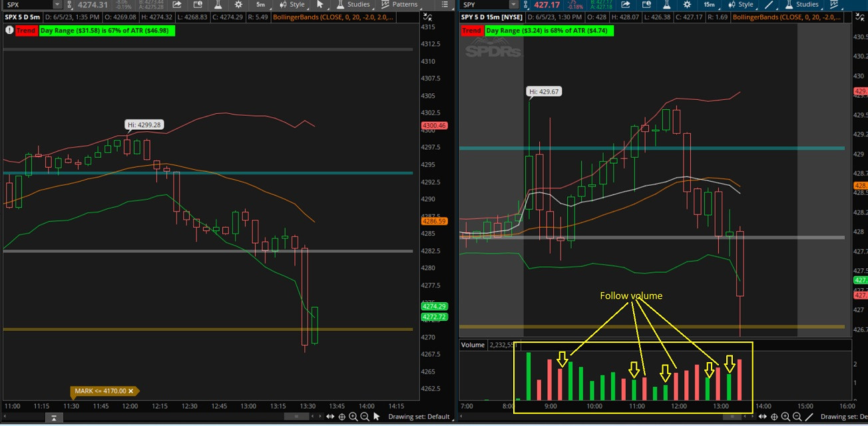Click the SPY Day Range ATR label
Image resolution: width=868 pixels, height=426 pixels.
click(x=550, y=31)
